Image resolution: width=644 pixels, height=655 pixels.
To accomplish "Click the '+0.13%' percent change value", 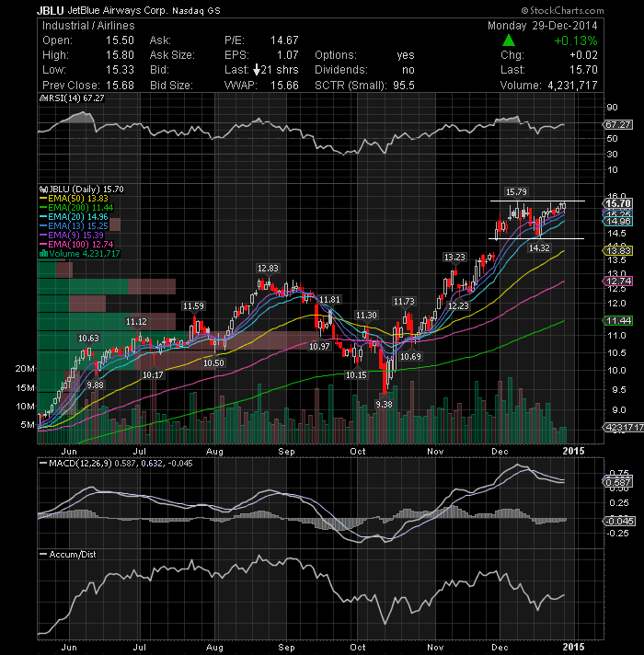I will coord(576,40).
